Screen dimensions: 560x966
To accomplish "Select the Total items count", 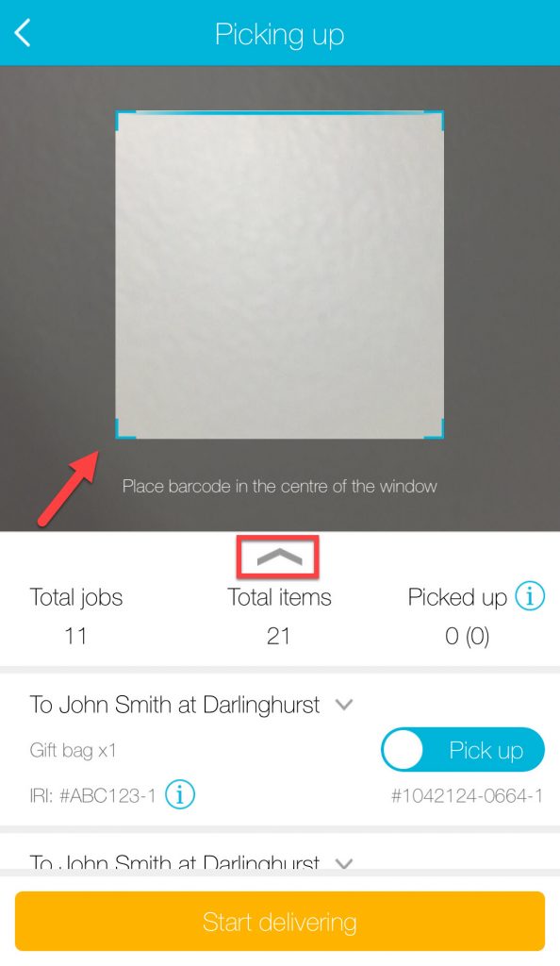I will coord(279,636).
